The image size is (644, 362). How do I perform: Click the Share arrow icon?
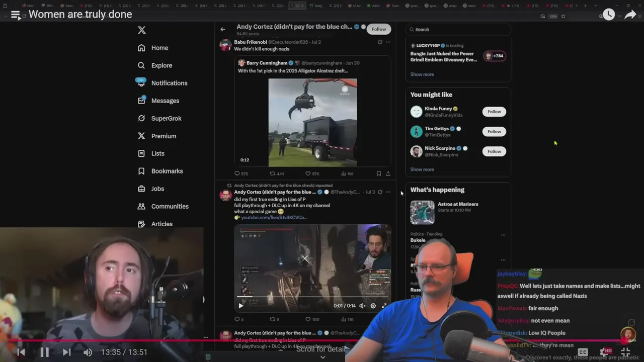click(x=630, y=15)
